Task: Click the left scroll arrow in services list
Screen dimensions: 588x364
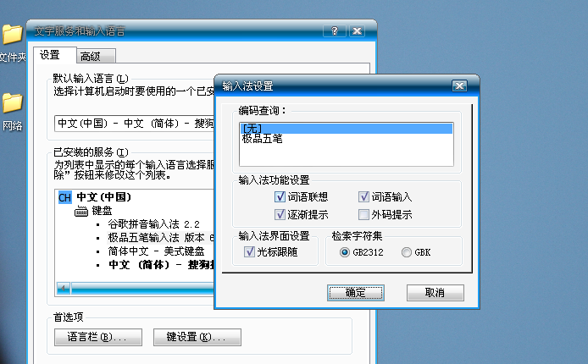Action: click(64, 288)
